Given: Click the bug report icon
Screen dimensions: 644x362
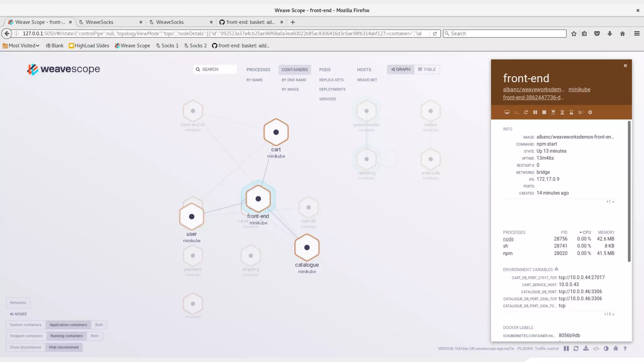Looking at the screenshot, I should pyautogui.click(x=616, y=348).
